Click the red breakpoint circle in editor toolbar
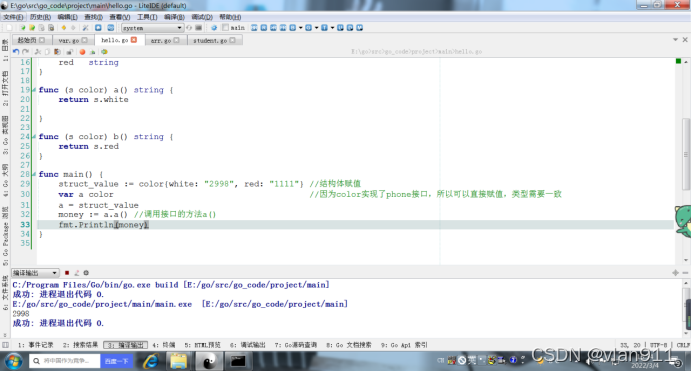This screenshot has width=691, height=372. (82, 52)
